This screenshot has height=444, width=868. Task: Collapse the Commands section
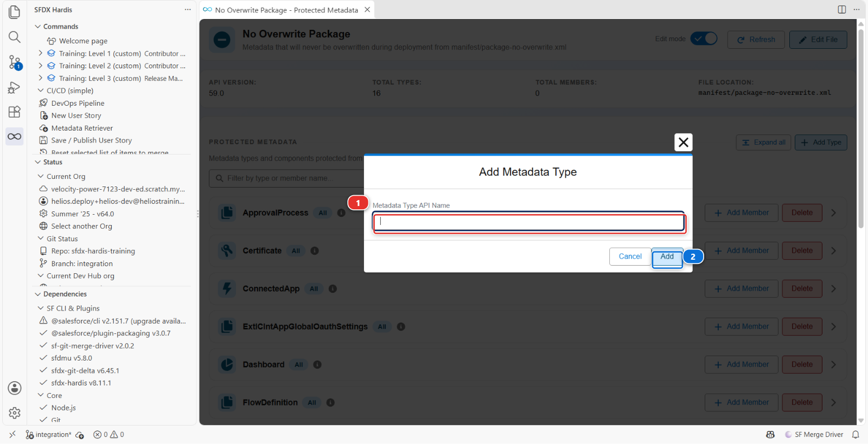point(38,27)
